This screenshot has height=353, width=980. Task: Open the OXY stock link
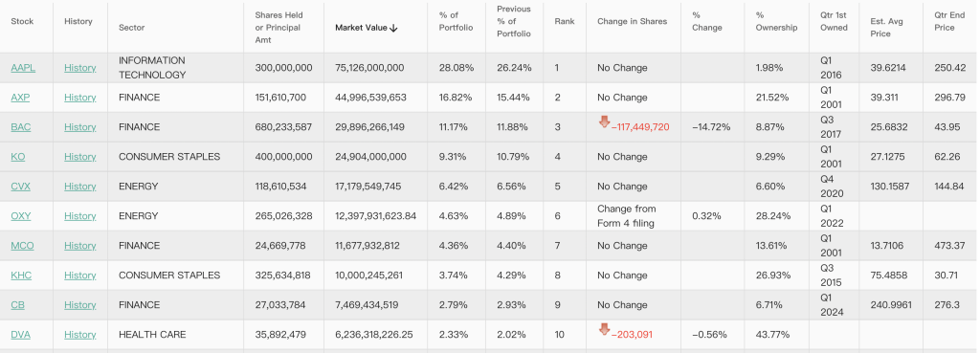tap(21, 216)
